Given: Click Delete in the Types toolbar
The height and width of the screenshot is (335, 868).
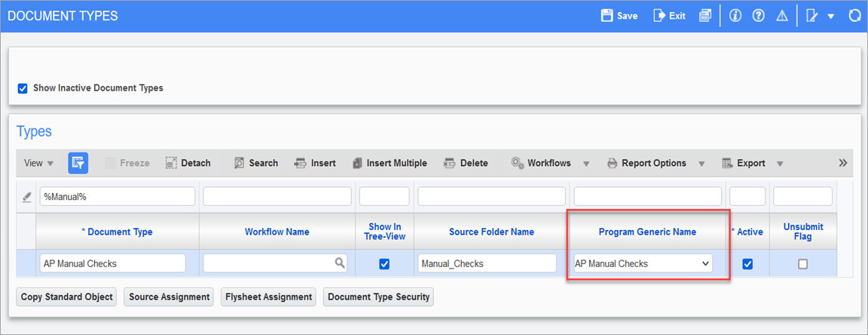Looking at the screenshot, I should [466, 163].
